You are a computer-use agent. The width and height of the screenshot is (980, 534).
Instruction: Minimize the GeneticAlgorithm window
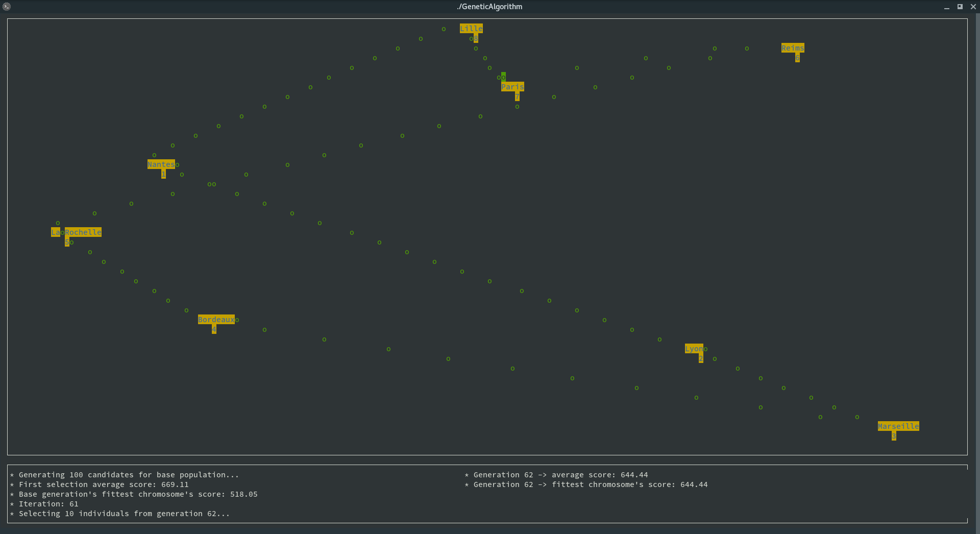[947, 7]
